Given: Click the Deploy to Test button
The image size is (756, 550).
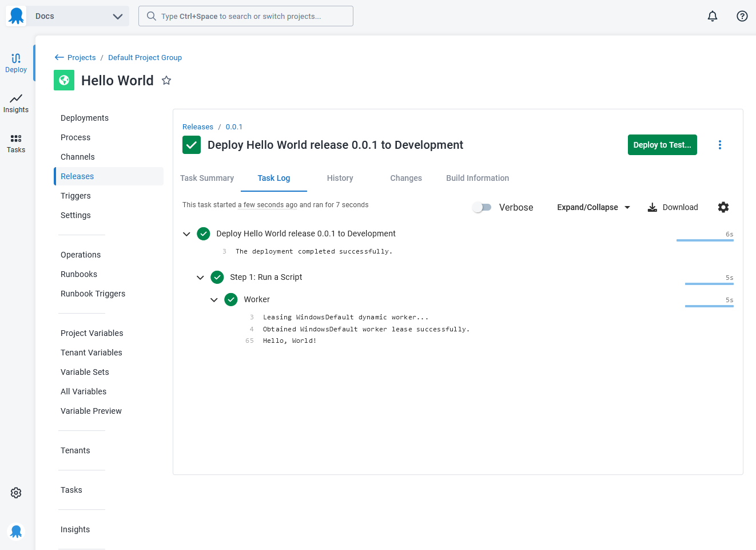Looking at the screenshot, I should pos(662,145).
